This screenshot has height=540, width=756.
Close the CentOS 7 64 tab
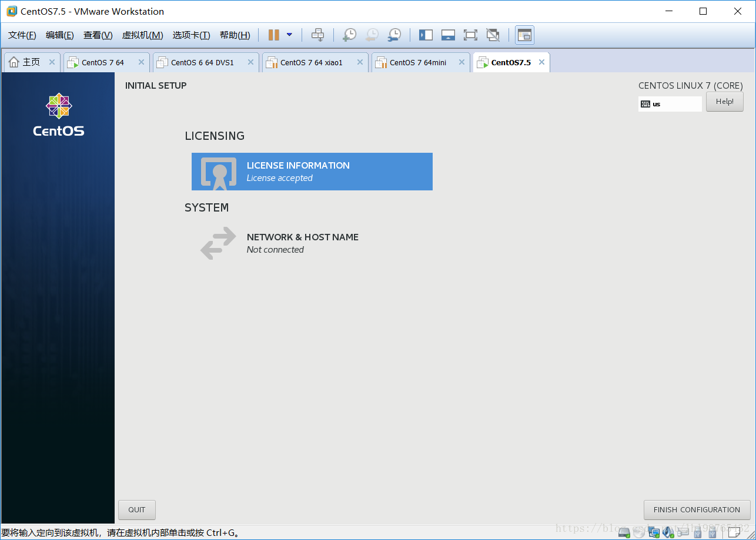click(x=141, y=62)
